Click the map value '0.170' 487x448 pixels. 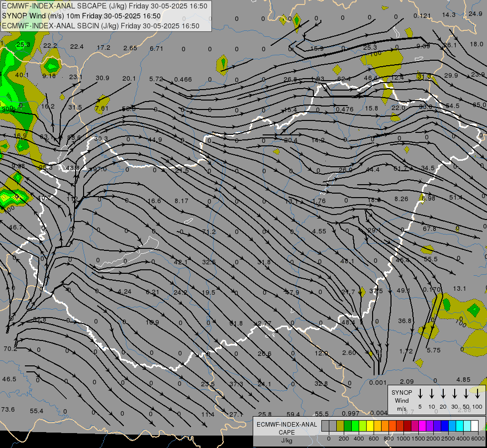pos(432,290)
